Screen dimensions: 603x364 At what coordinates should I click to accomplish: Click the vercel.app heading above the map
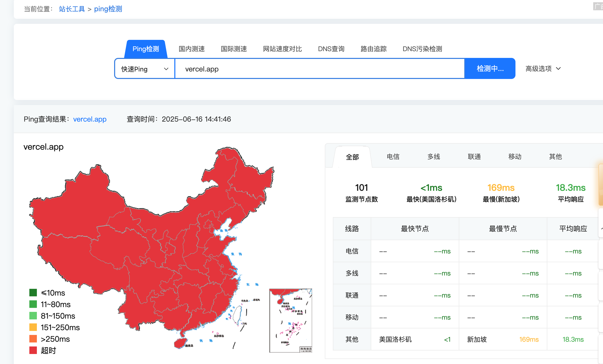point(43,147)
